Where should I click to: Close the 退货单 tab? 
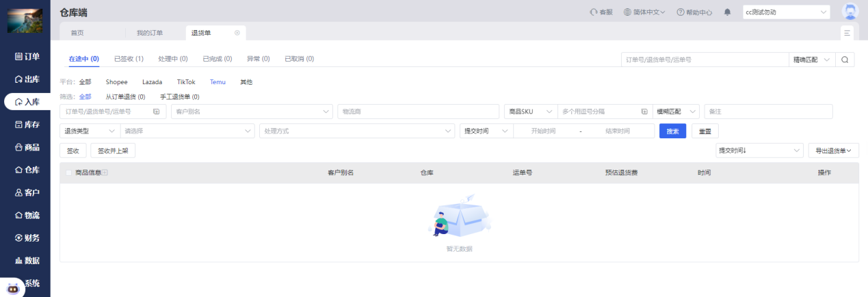tap(237, 33)
